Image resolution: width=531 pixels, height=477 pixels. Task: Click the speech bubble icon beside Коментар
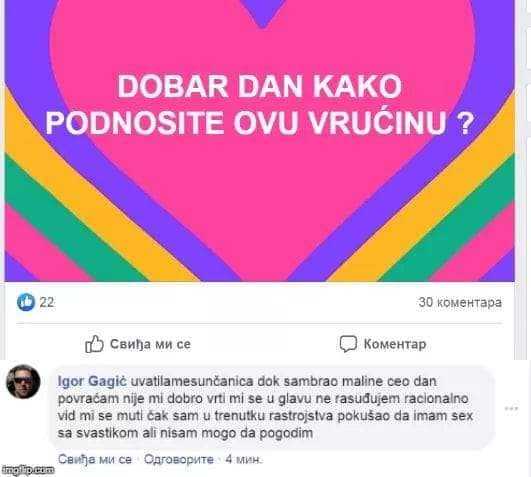(x=348, y=344)
